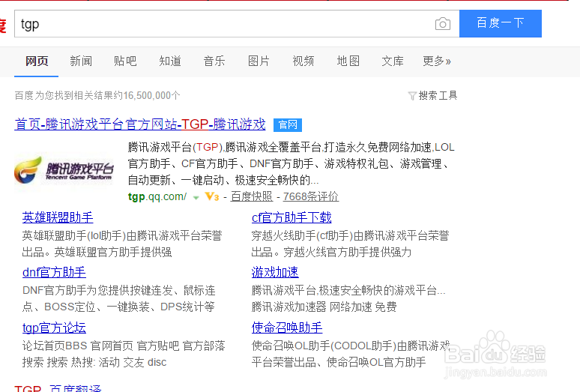This screenshot has width=580, height=392.
Task: Switch to the 音乐 tab
Action: click(x=214, y=61)
